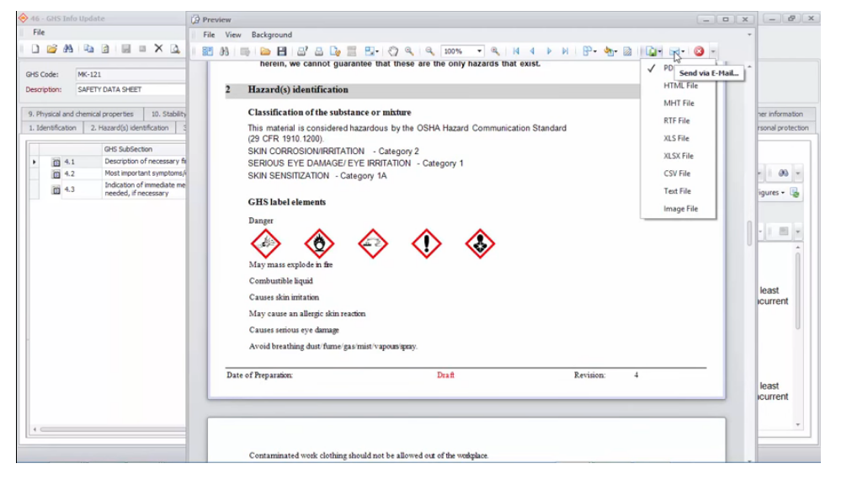This screenshot has height=490, width=868.
Task: Click the Magnifier icon next to Hand tool
Action: [409, 51]
